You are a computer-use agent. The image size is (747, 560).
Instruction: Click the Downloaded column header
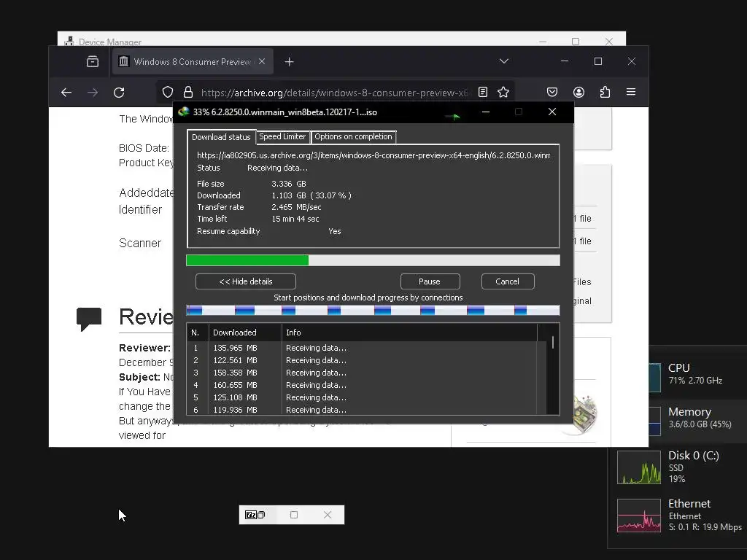(245, 332)
